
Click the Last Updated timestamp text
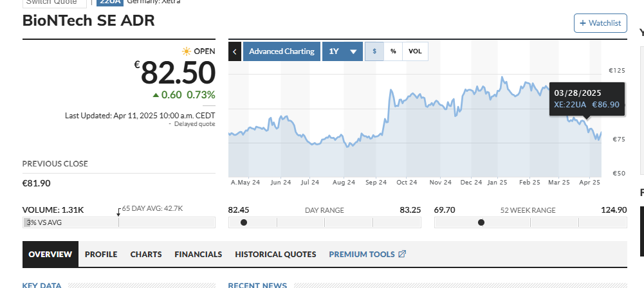tap(140, 115)
